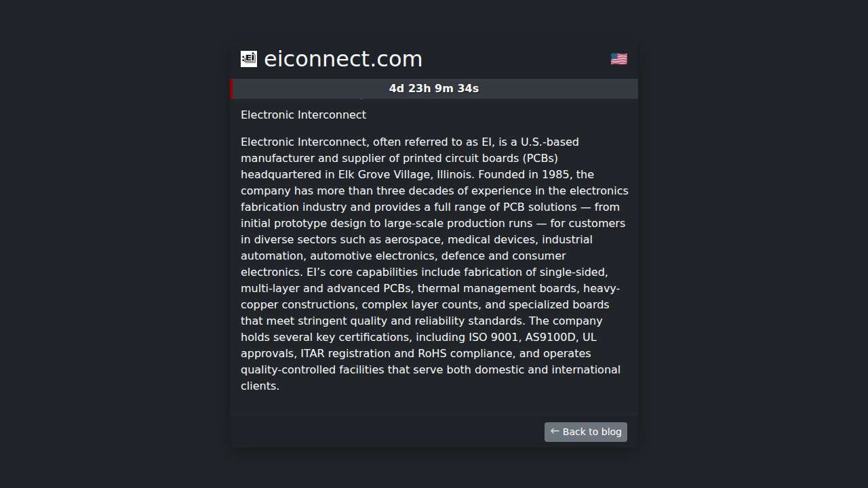Click the left arrow on Back to blog
This screenshot has height=488, width=868.
[555, 431]
